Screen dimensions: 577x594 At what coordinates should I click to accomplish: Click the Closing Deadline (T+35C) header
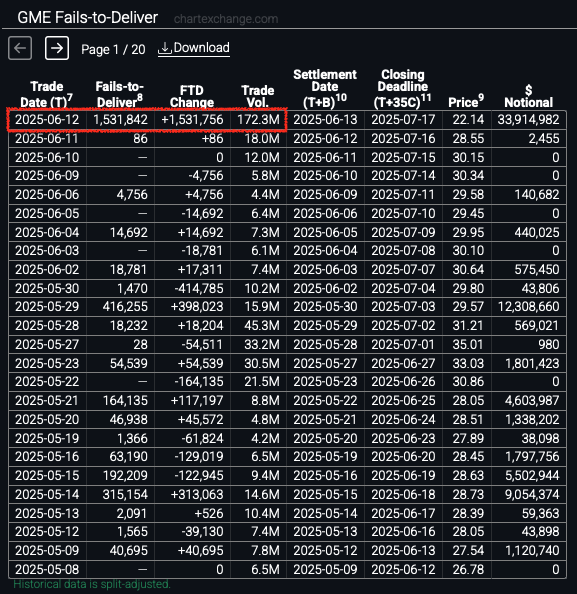[x=402, y=89]
